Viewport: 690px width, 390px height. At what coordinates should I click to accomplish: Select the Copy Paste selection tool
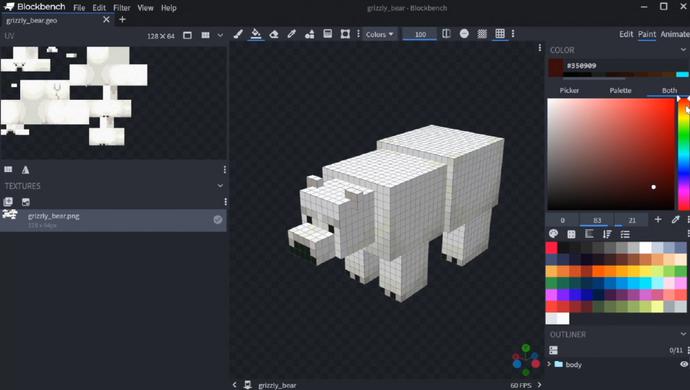345,34
